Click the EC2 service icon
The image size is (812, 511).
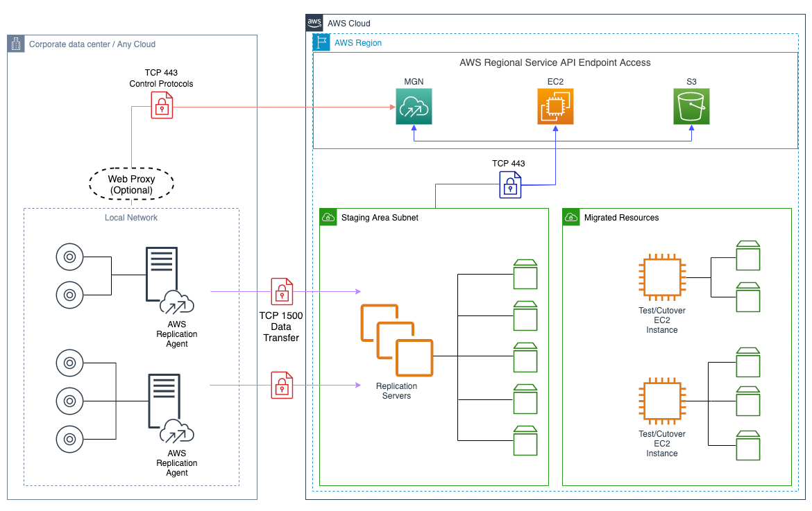click(555, 107)
